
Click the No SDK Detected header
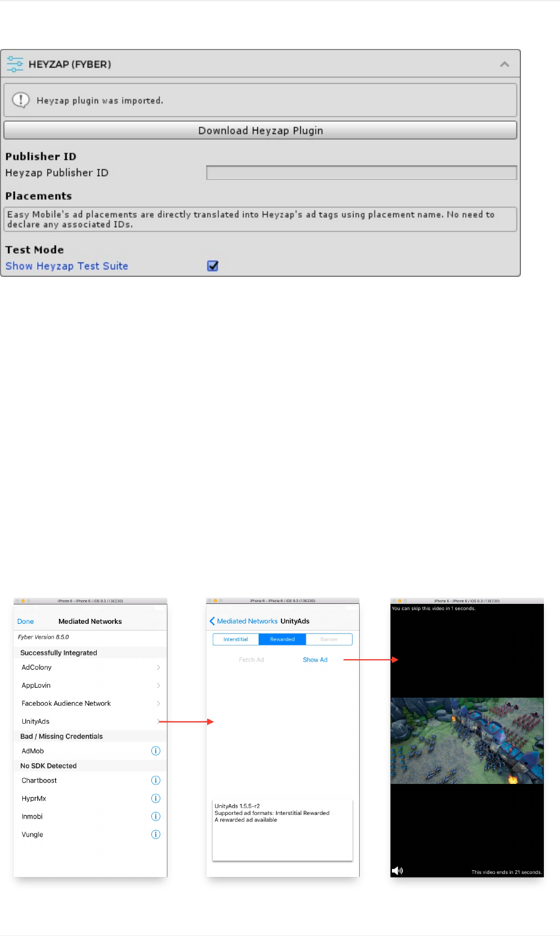(48, 766)
